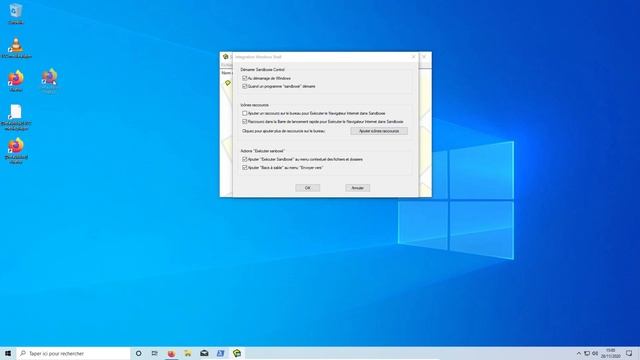Expand the hidden system tray icons chevron
Image resolution: width=640 pixels, height=360 pixels.
tap(579, 353)
